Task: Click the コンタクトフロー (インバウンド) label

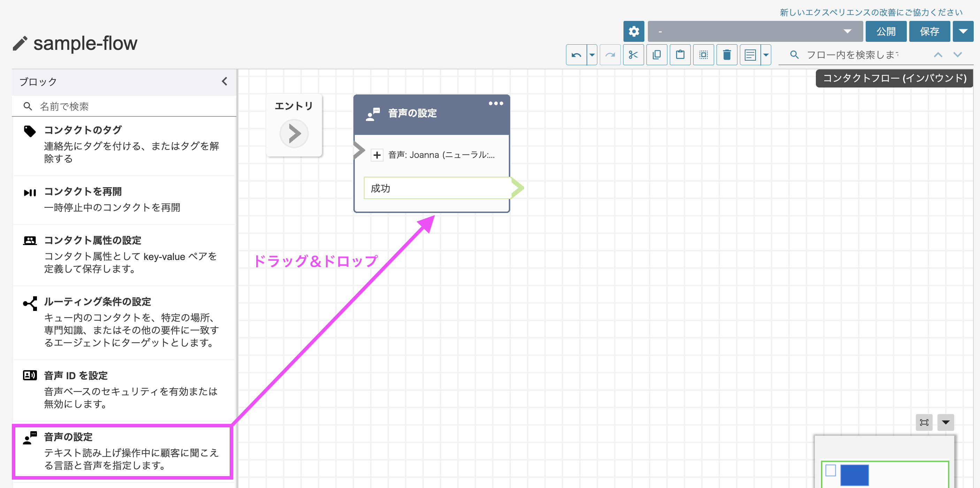Action: tap(894, 78)
